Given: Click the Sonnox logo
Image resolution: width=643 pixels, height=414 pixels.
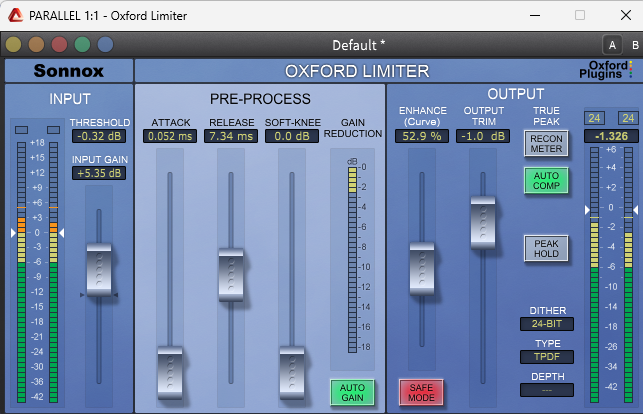Looking at the screenshot, I should 69,71.
